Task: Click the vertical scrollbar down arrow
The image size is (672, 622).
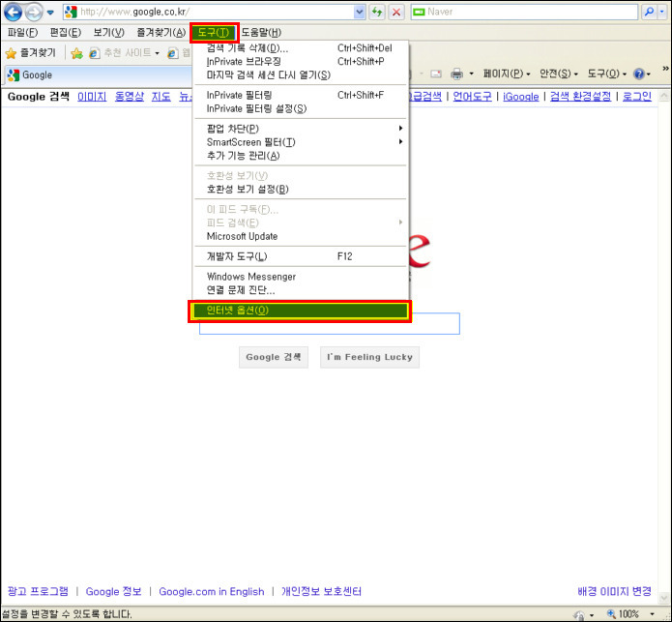Action: point(664,597)
